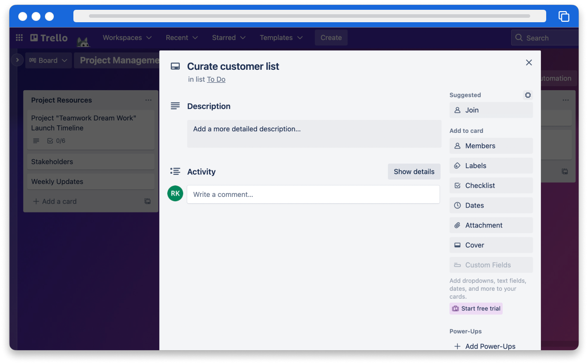The image size is (588, 364).
Task: Click the description badge on Launch Timeline card
Action: [x=36, y=141]
